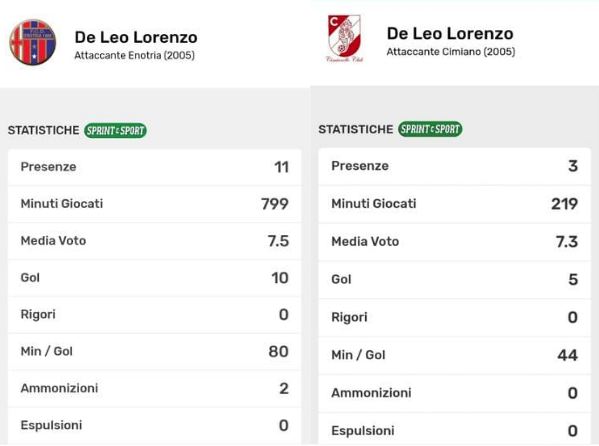
Task: Click the Min / Gol row showing 44
Action: coord(455,355)
